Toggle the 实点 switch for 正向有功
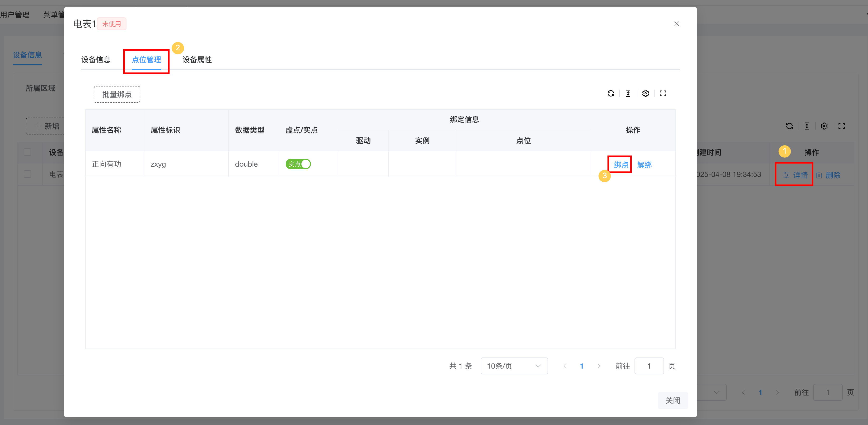This screenshot has width=868, height=425. [x=298, y=164]
